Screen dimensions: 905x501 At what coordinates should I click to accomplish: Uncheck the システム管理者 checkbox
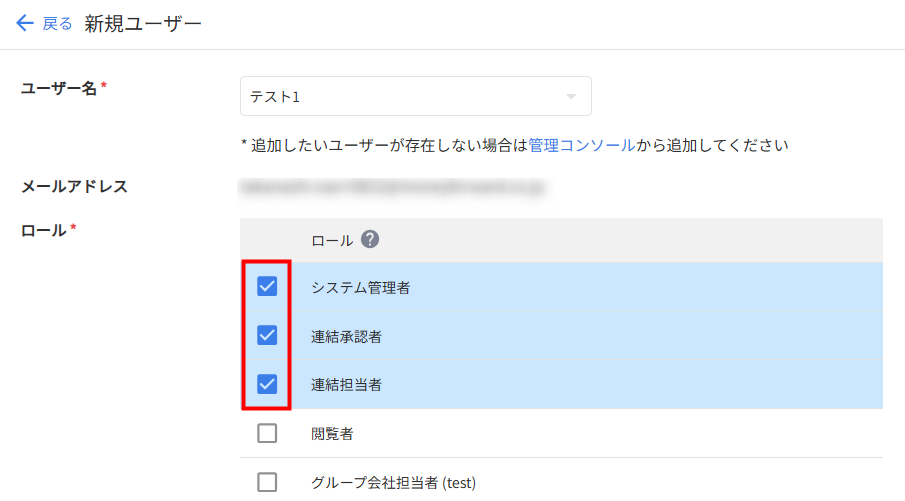click(267, 287)
